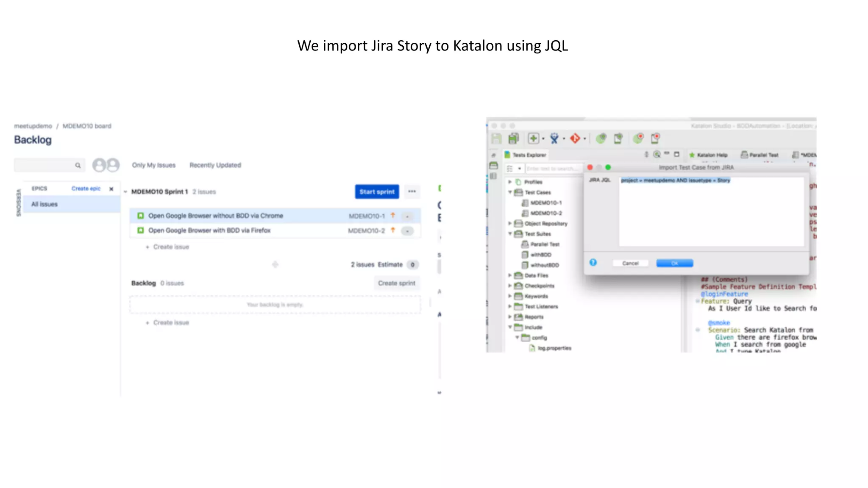Open the New item dropdown arrow

543,139
